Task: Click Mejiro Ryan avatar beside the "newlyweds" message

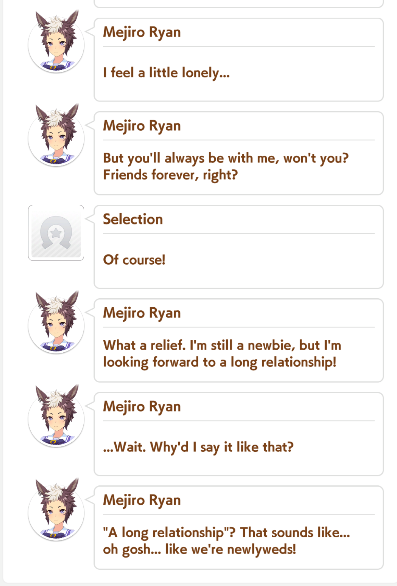Action: tap(56, 510)
